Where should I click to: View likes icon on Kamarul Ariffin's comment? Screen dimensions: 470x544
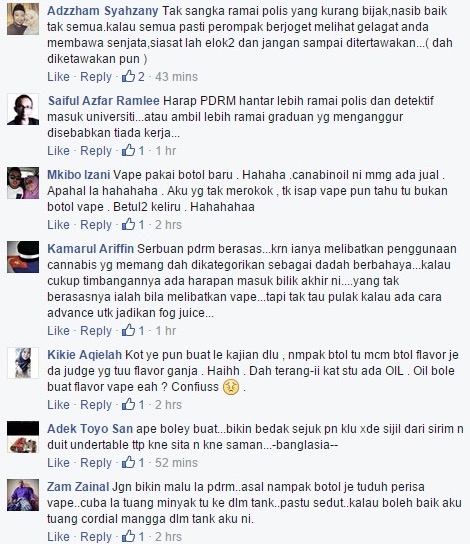click(128, 330)
